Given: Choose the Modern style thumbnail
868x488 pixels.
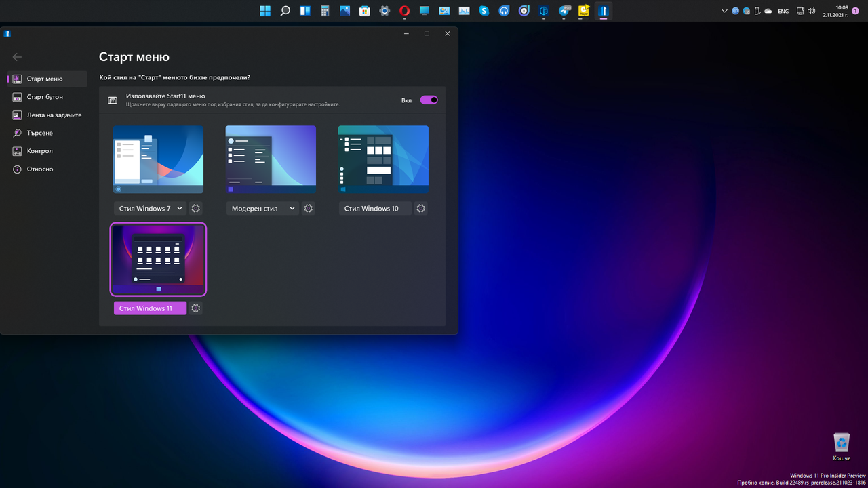Looking at the screenshot, I should [x=271, y=160].
